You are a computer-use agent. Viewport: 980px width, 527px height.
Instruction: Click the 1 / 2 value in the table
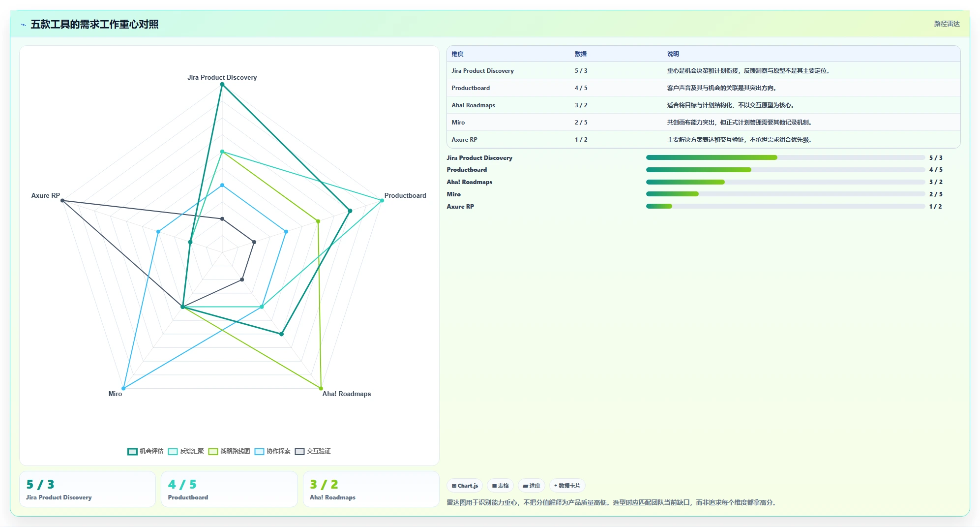click(581, 140)
